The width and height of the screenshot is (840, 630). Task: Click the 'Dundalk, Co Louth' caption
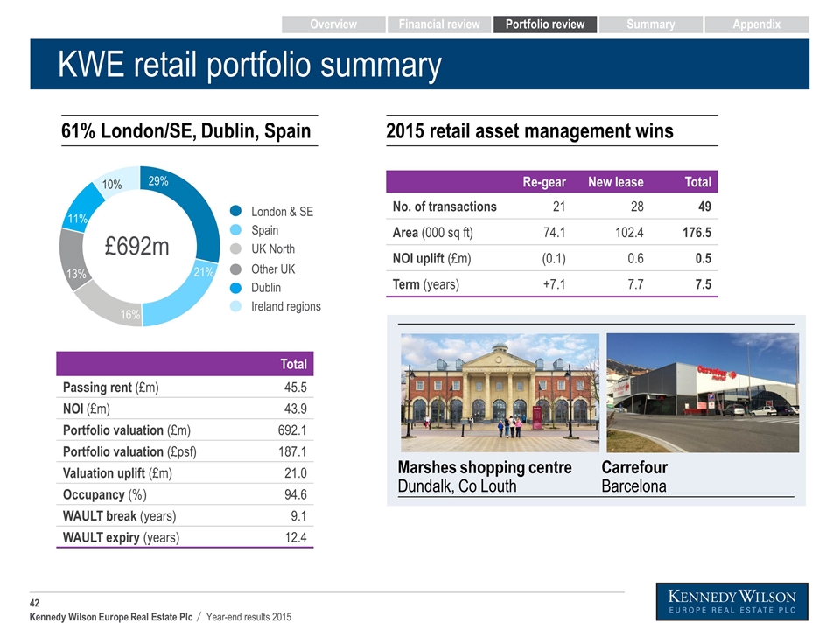coord(457,486)
